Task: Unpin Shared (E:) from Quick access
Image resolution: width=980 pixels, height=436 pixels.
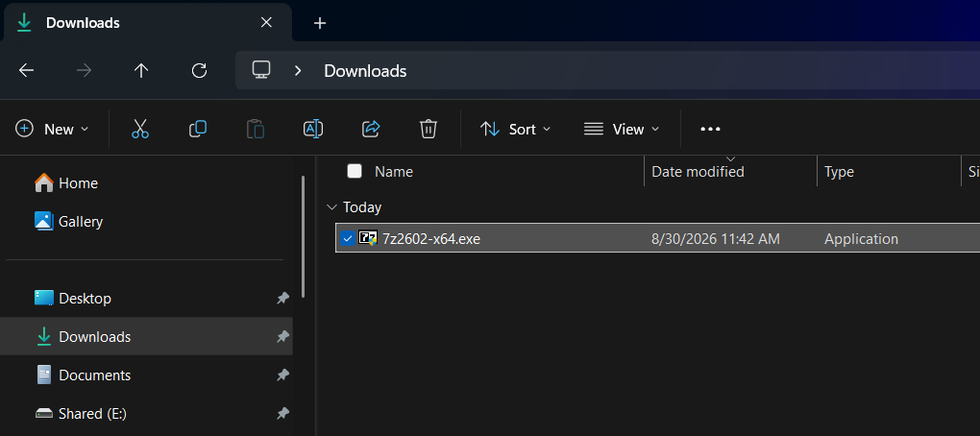Action: (282, 414)
